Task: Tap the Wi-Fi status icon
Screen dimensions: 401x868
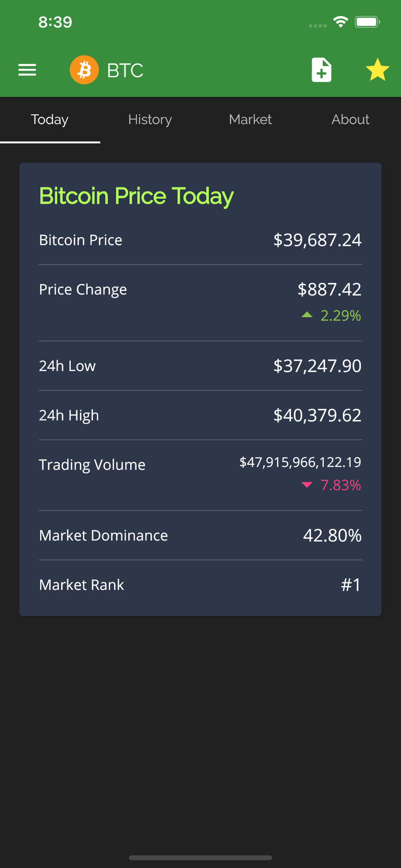Action: 341,22
